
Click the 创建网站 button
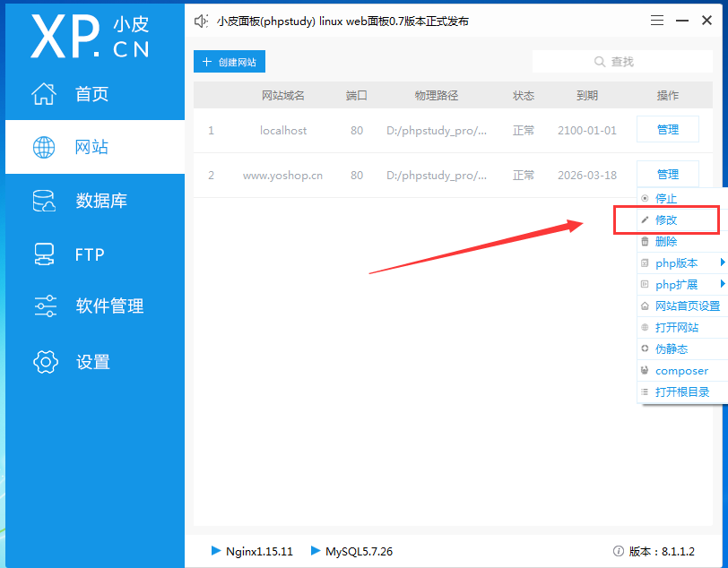[x=230, y=62]
